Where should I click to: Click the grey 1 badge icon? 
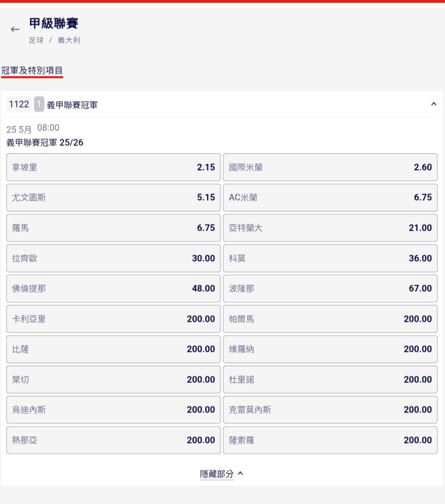point(39,104)
